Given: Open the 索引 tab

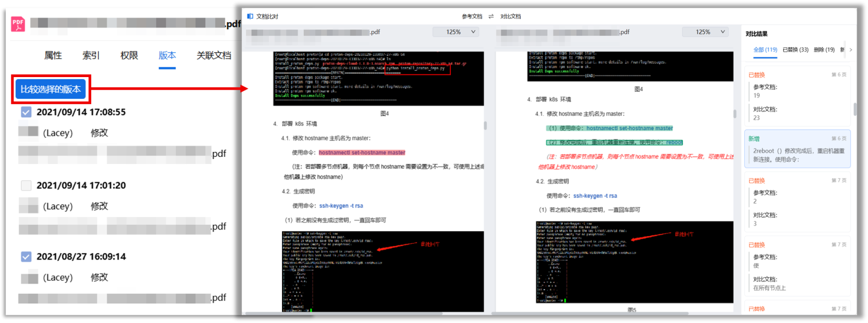Looking at the screenshot, I should pos(91,55).
